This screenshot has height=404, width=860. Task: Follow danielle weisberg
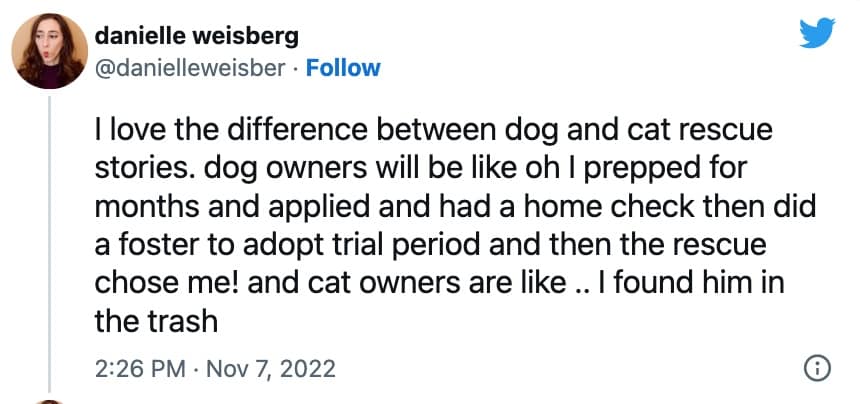pos(343,68)
